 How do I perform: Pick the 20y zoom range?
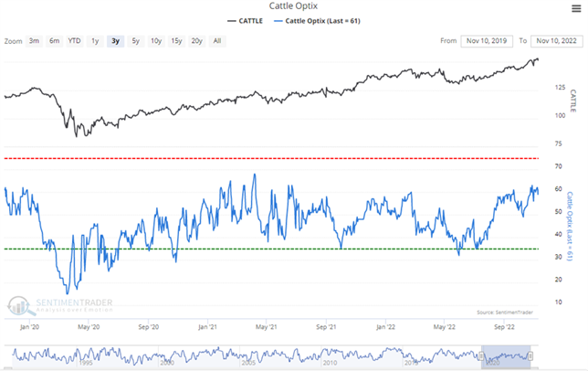coord(197,41)
